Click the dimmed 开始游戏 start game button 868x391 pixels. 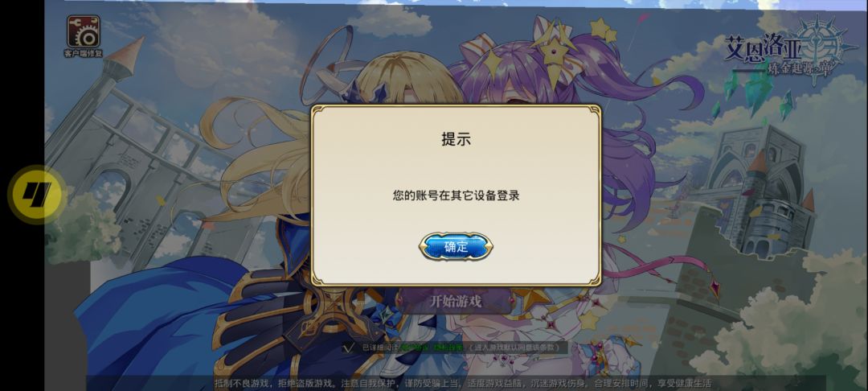coord(456,301)
